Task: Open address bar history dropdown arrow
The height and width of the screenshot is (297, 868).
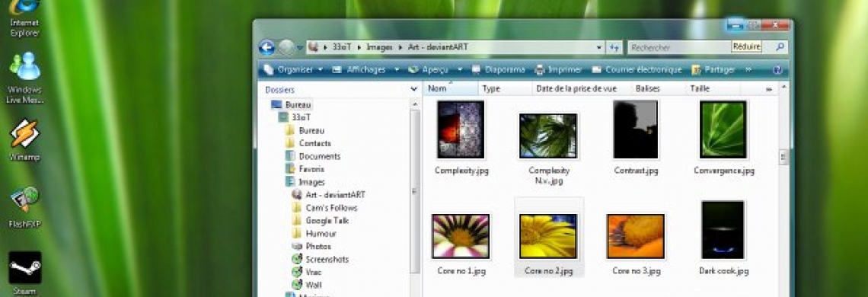Action: (x=599, y=48)
